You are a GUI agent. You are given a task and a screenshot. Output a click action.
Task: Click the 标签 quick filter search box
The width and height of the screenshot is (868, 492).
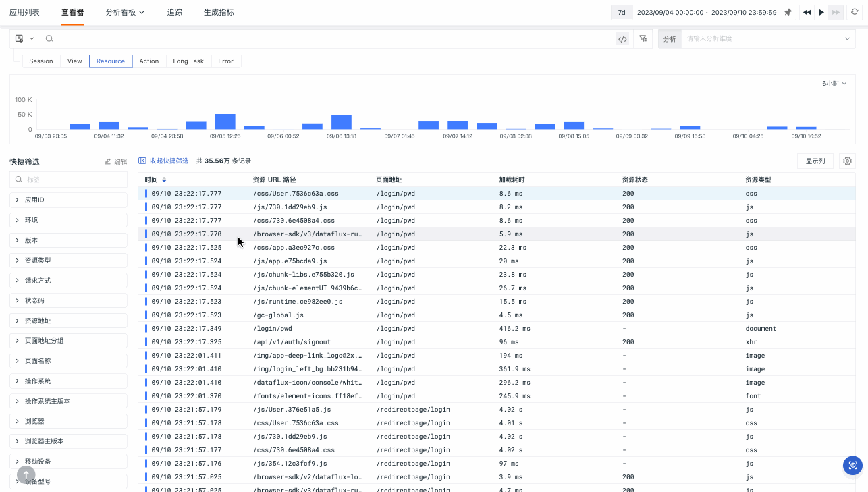coord(68,180)
